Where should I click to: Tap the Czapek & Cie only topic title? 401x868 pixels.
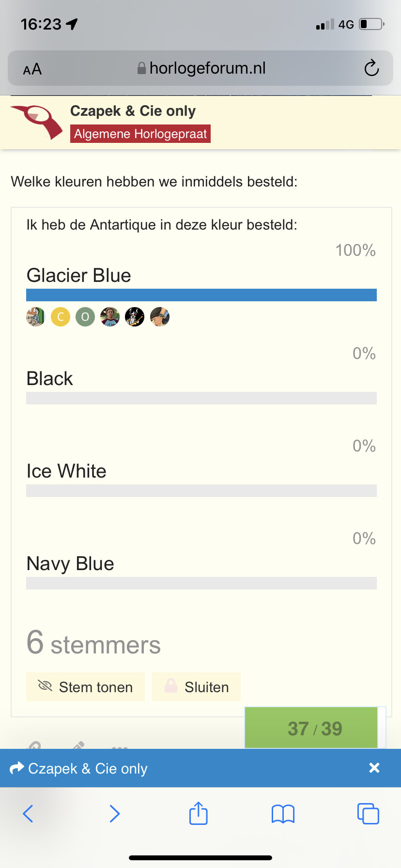(x=133, y=111)
